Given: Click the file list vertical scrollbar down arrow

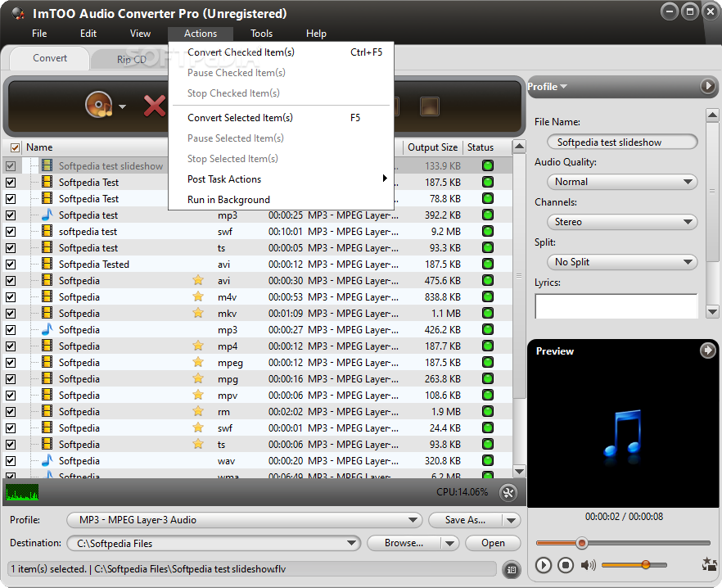Looking at the screenshot, I should (519, 472).
